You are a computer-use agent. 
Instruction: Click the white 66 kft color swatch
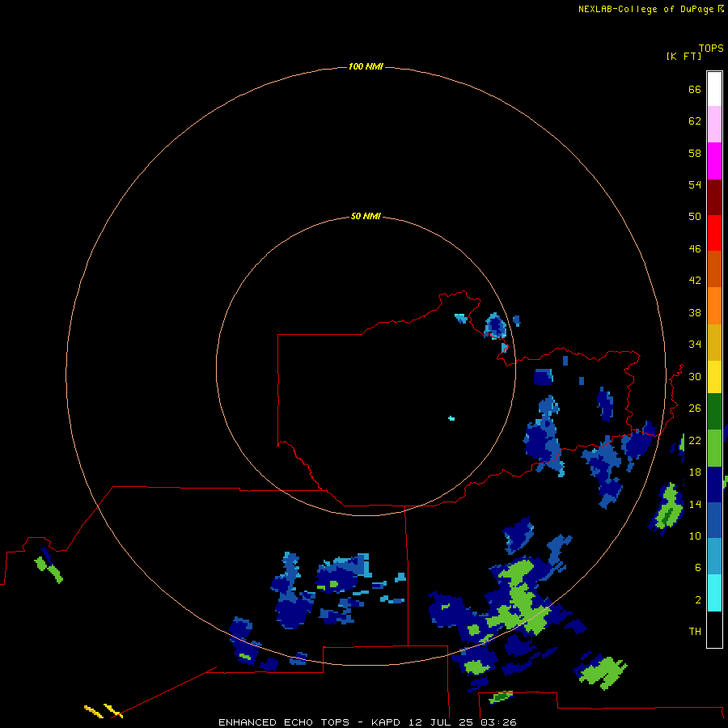[x=714, y=89]
